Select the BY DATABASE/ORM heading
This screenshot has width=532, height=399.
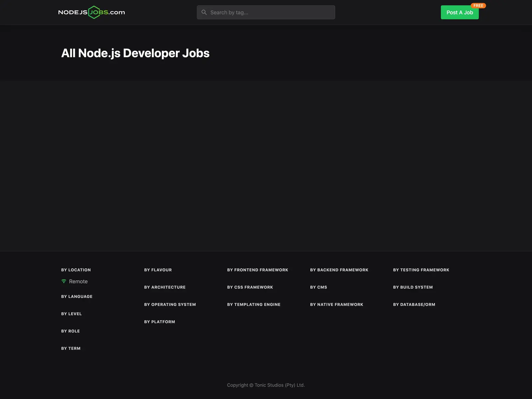[x=414, y=305]
